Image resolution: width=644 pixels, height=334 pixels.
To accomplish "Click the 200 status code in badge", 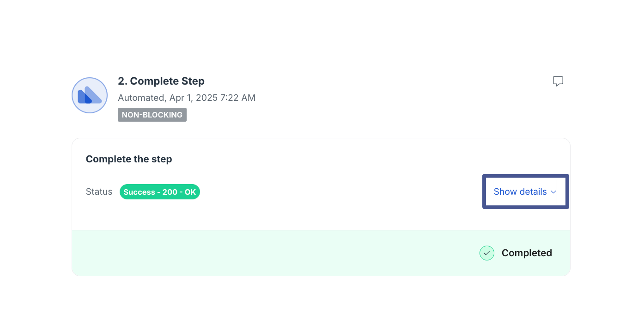I will pos(170,192).
